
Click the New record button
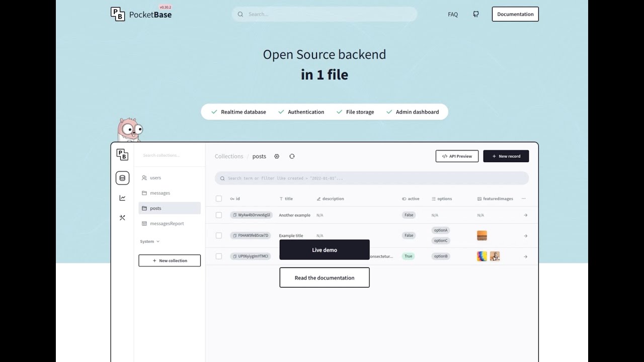pyautogui.click(x=506, y=156)
